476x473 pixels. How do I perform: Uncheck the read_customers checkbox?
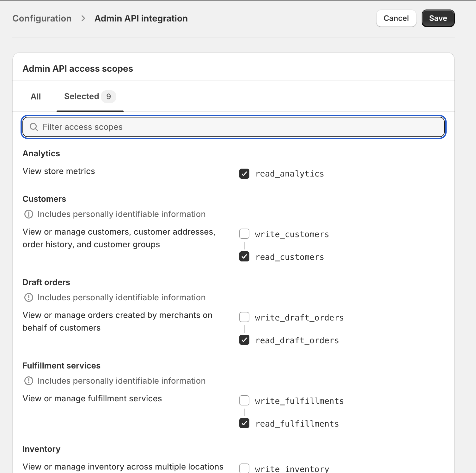244,256
